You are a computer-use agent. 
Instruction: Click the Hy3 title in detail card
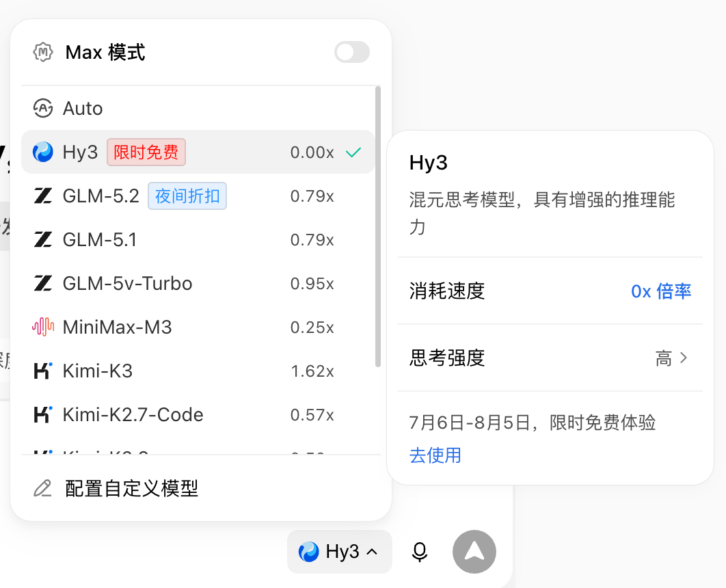tap(428, 163)
